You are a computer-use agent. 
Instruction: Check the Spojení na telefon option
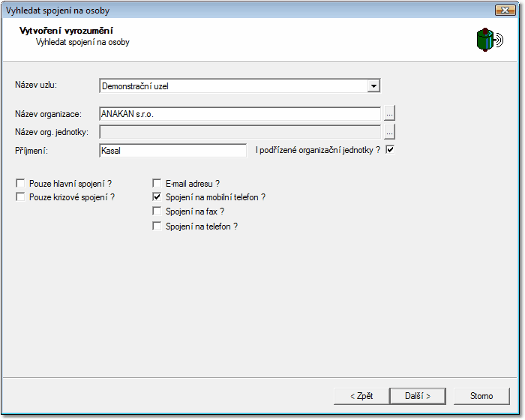(157, 226)
